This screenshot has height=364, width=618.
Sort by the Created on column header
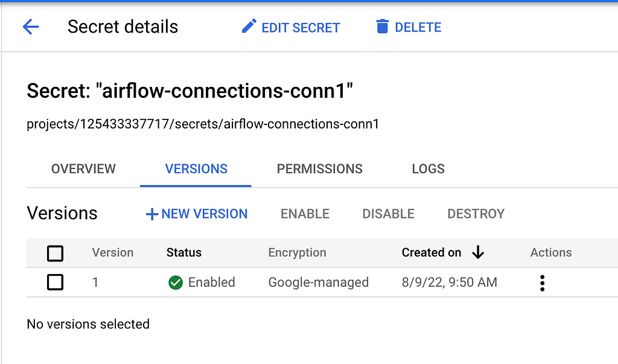431,252
